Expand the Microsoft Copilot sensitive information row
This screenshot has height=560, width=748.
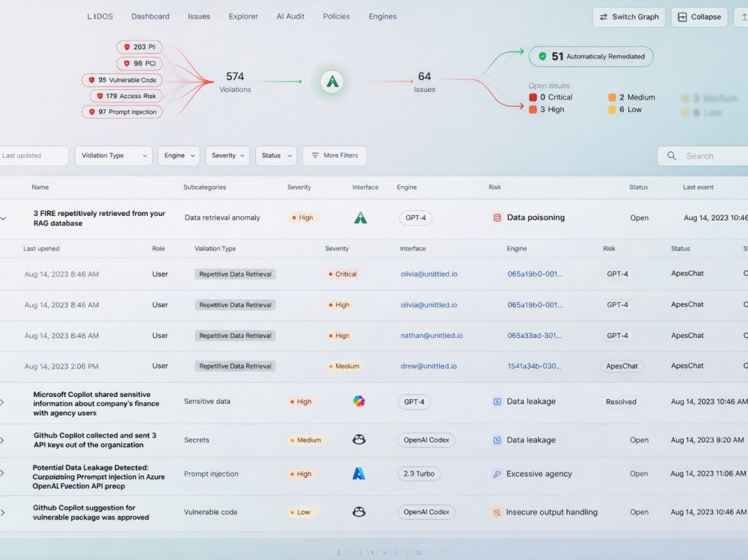click(2, 402)
